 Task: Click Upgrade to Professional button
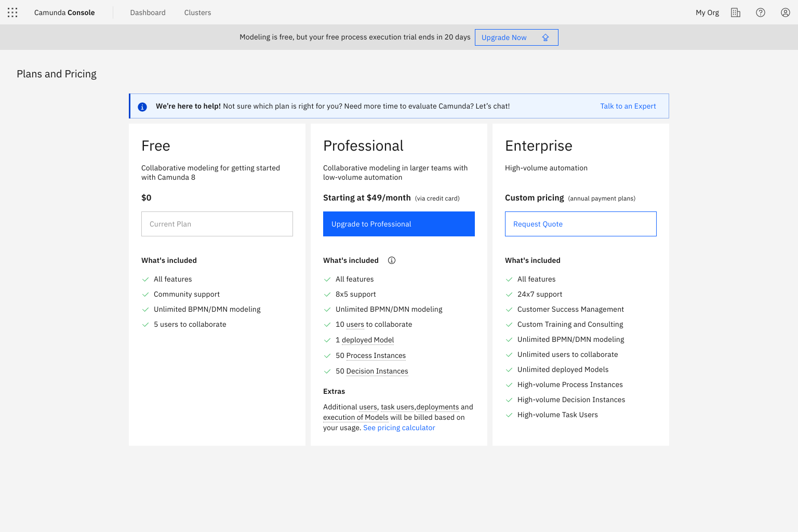click(x=398, y=224)
